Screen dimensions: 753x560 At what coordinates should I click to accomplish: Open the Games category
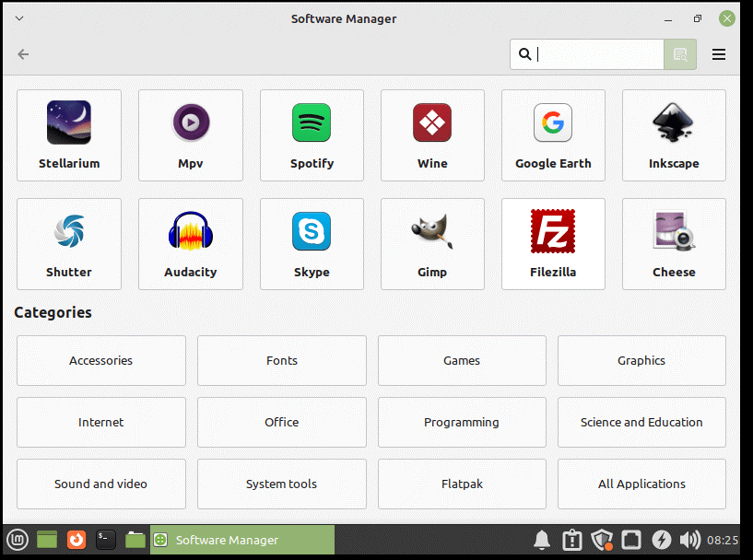(x=462, y=360)
